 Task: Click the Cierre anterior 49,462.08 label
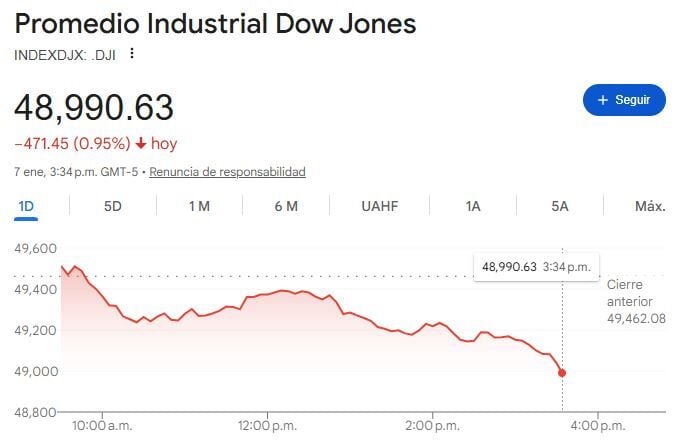click(x=636, y=301)
